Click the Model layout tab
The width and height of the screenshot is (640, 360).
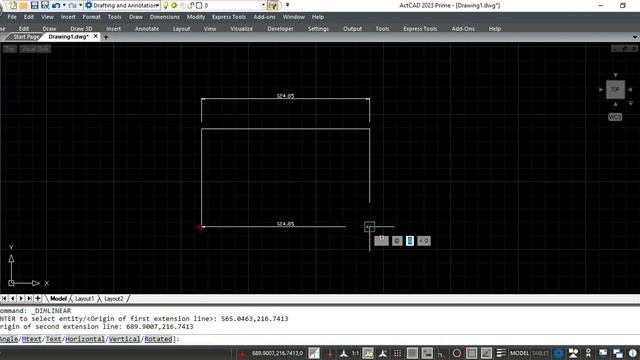click(58, 299)
